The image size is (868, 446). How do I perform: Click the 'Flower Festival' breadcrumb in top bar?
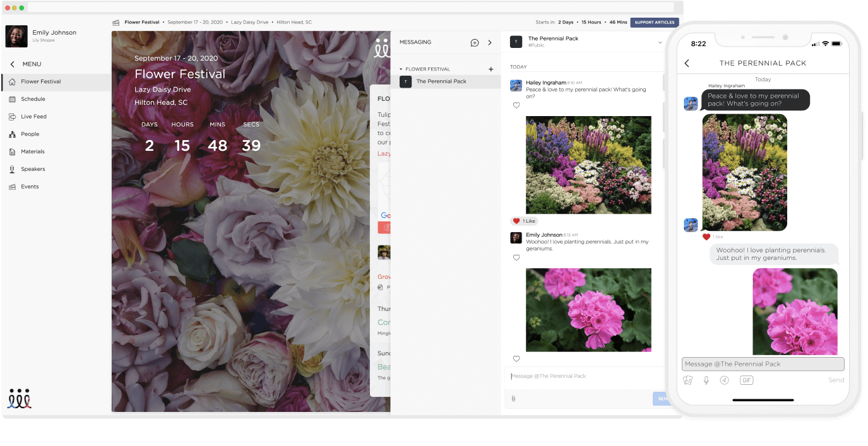point(142,23)
